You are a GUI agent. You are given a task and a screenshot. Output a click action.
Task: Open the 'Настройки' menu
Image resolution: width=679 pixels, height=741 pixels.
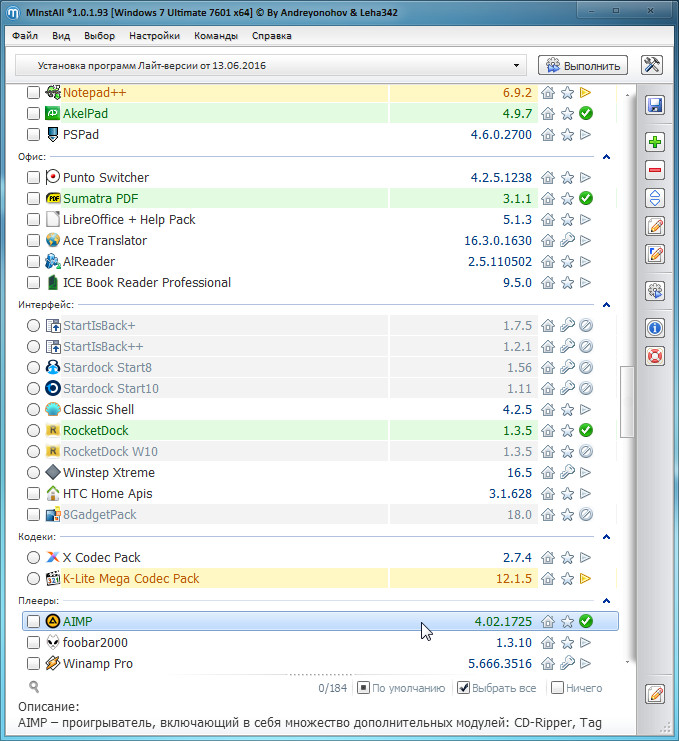click(x=155, y=36)
